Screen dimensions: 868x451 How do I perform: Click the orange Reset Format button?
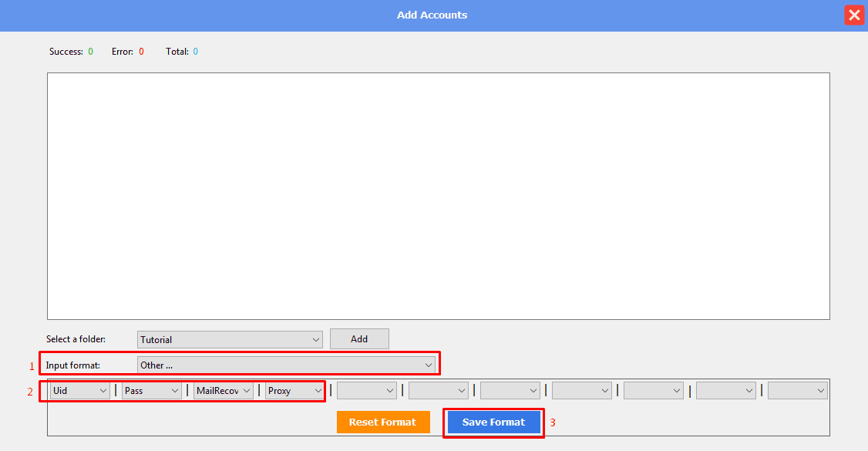point(383,422)
